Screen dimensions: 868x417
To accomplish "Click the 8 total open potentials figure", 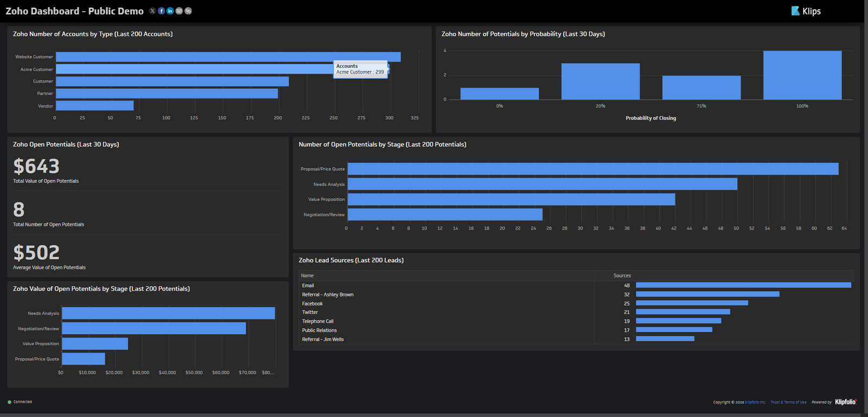I will tap(19, 210).
